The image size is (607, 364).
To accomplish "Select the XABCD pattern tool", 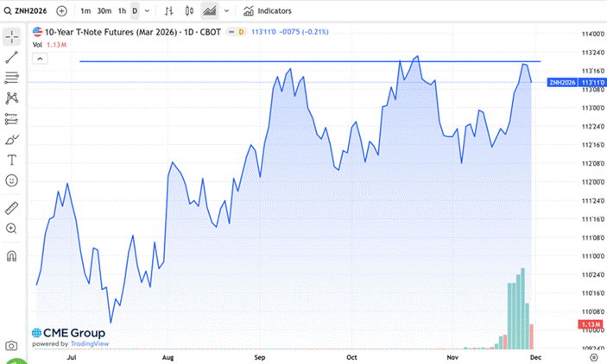I will [11, 97].
